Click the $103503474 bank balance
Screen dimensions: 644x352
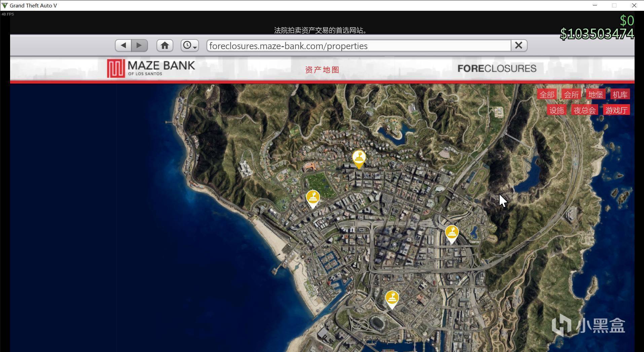(x=597, y=34)
